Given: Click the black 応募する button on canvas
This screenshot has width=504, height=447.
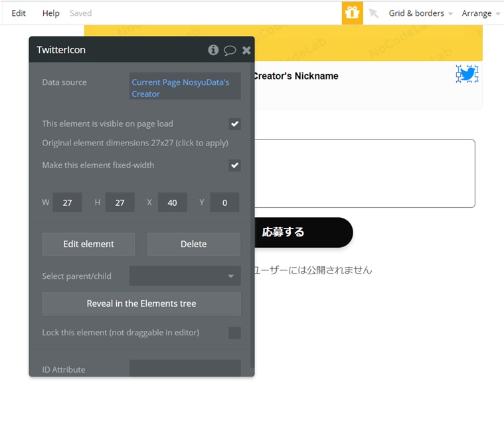Looking at the screenshot, I should (x=303, y=232).
